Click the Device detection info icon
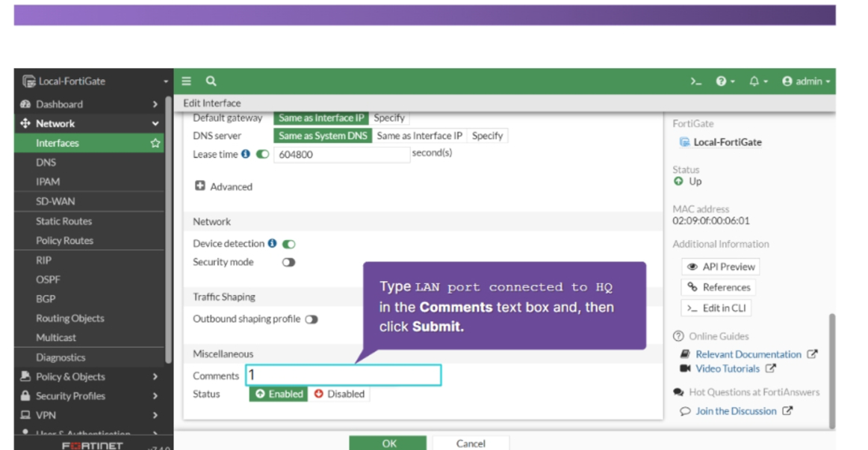The width and height of the screenshot is (868, 450). click(x=272, y=243)
